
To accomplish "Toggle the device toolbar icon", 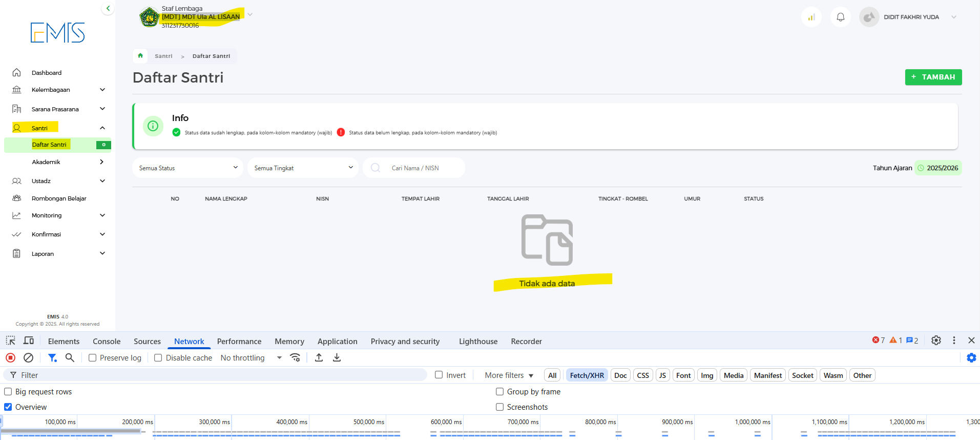I will 29,341.
